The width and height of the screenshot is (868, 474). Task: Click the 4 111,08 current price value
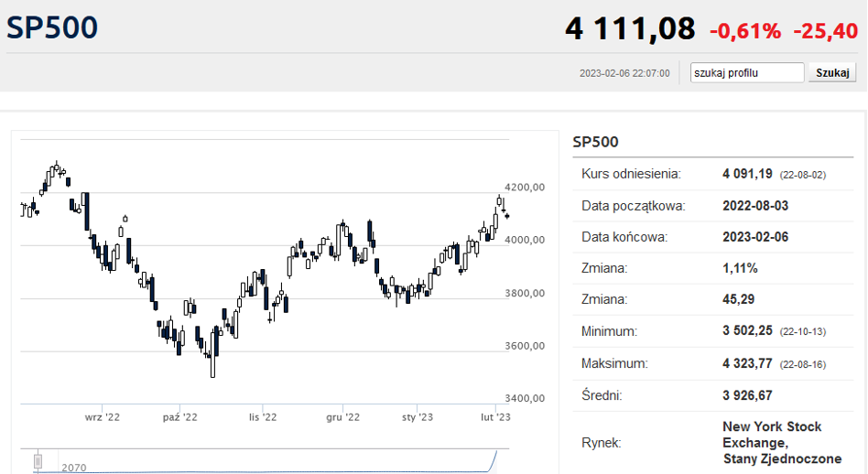630,28
